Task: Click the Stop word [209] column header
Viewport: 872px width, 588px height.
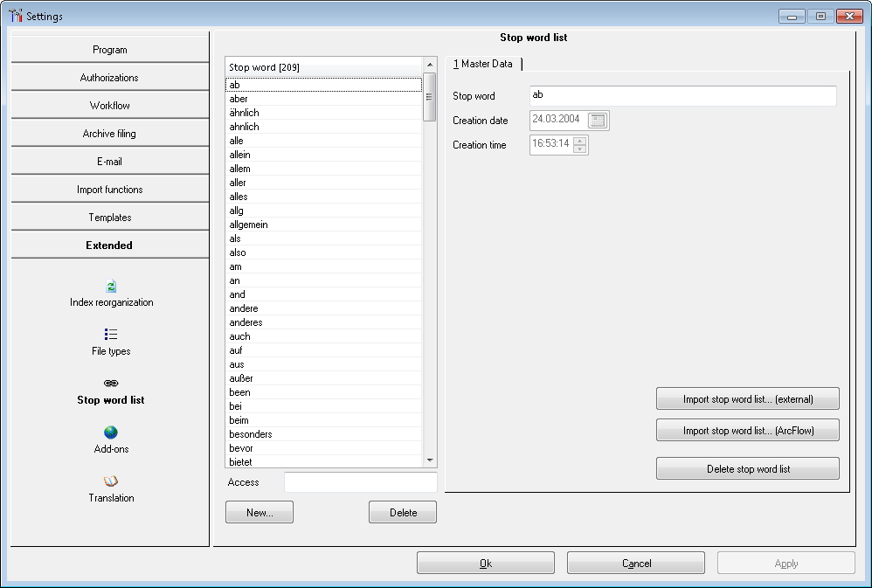Action: coord(324,66)
